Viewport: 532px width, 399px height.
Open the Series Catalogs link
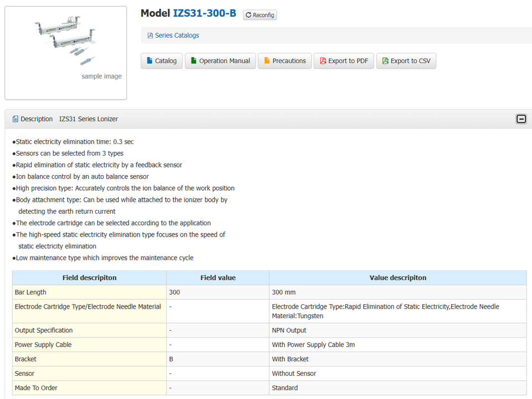coord(177,35)
